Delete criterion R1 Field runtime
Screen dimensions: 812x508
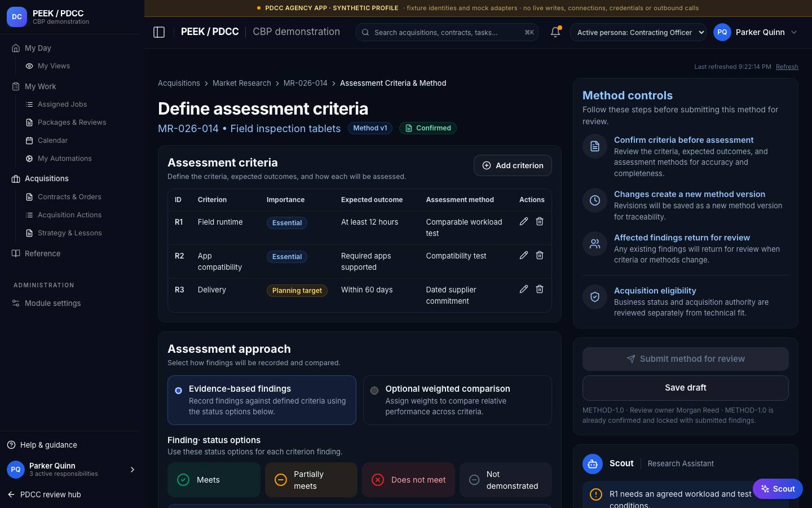(540, 221)
